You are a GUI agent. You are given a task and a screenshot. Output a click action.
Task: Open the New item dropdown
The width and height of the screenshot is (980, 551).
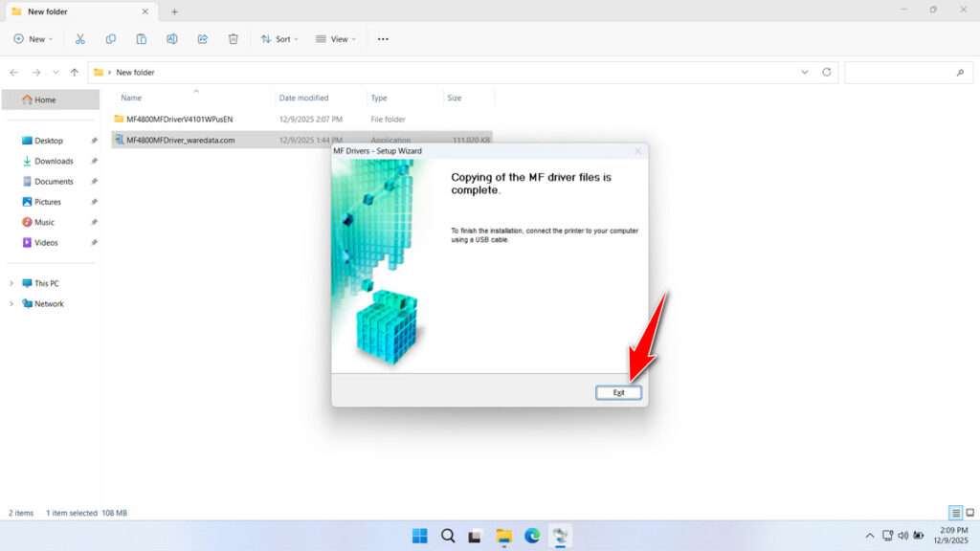(33, 39)
